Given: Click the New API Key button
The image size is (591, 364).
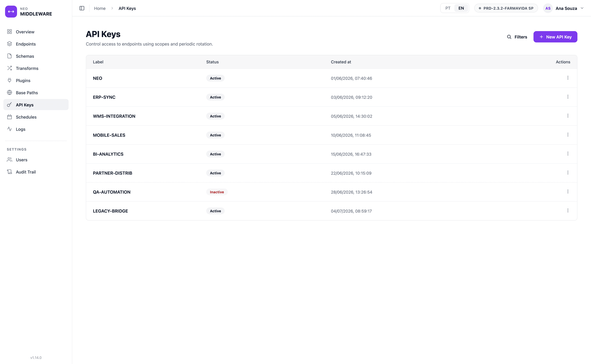Looking at the screenshot, I should (555, 37).
